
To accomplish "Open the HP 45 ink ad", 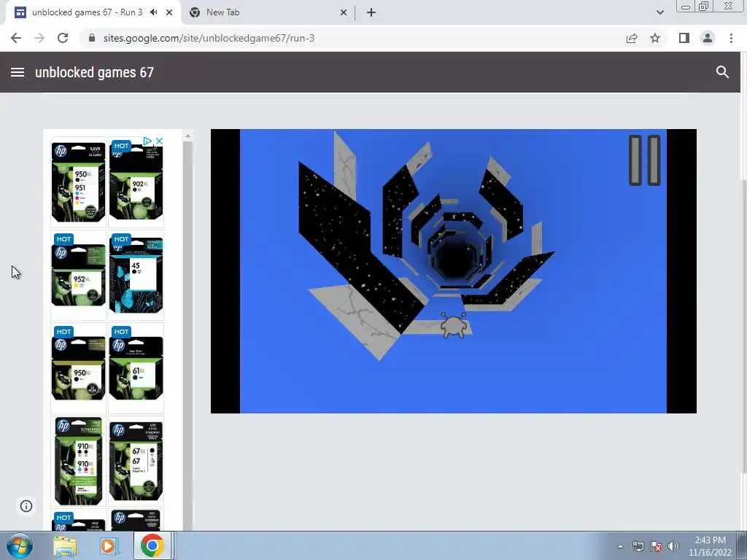I will coord(136,275).
